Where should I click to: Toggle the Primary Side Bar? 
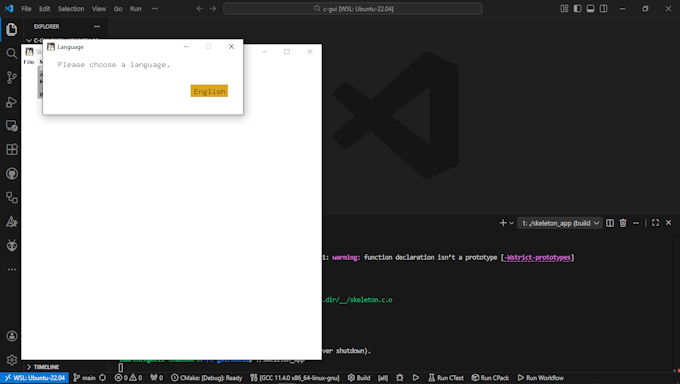coord(577,9)
